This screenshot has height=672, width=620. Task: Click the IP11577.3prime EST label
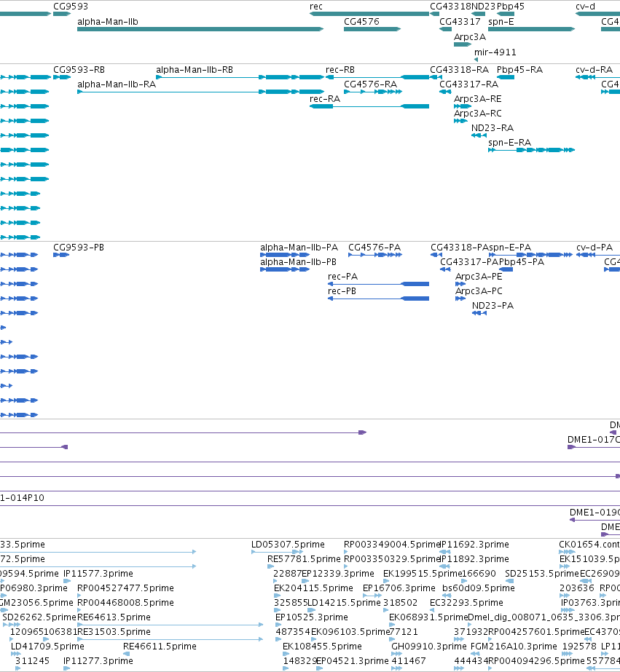click(x=98, y=574)
